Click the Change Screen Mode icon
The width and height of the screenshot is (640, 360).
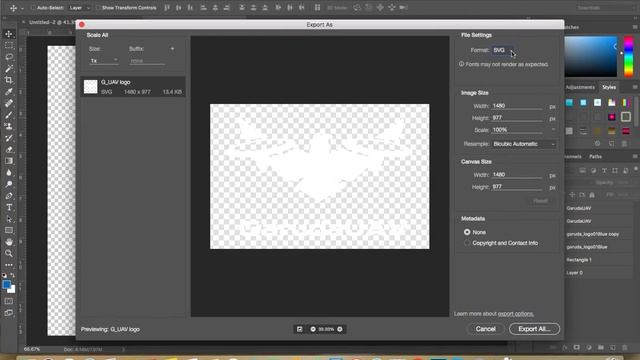pyautogui.click(x=9, y=313)
